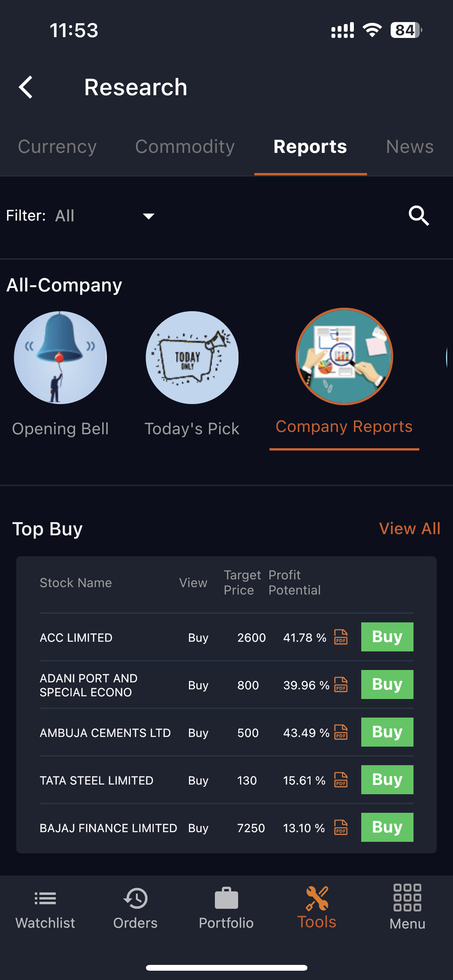Select the Opening Bell thumbnail
Image resolution: width=453 pixels, height=980 pixels.
(x=60, y=358)
